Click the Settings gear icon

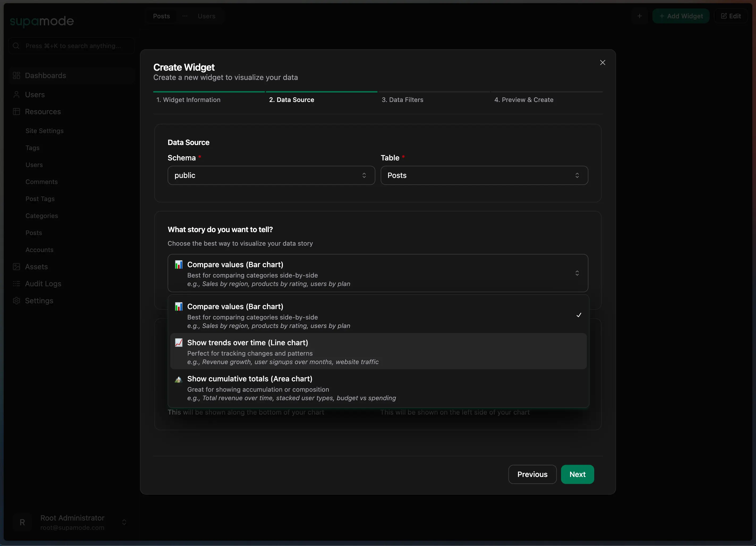pyautogui.click(x=16, y=300)
